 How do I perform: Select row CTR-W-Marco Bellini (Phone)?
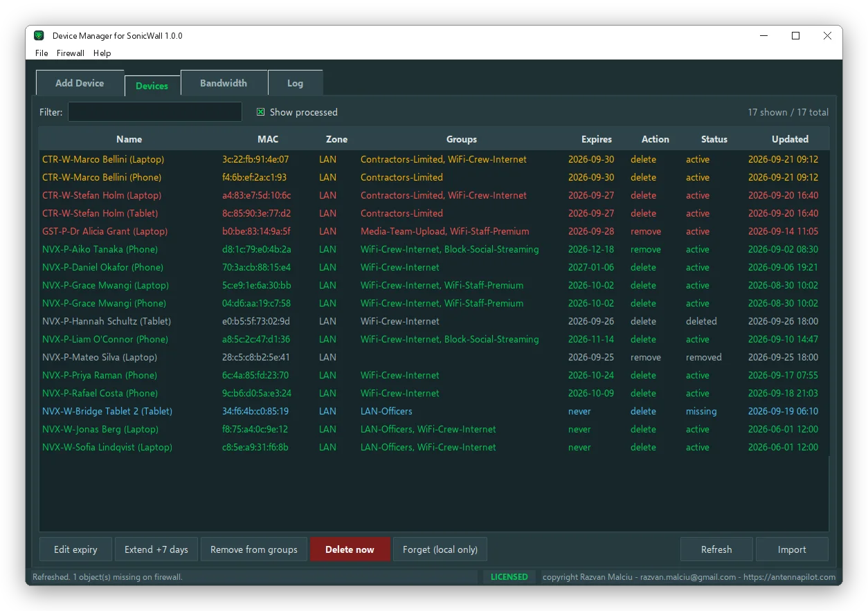pos(433,177)
